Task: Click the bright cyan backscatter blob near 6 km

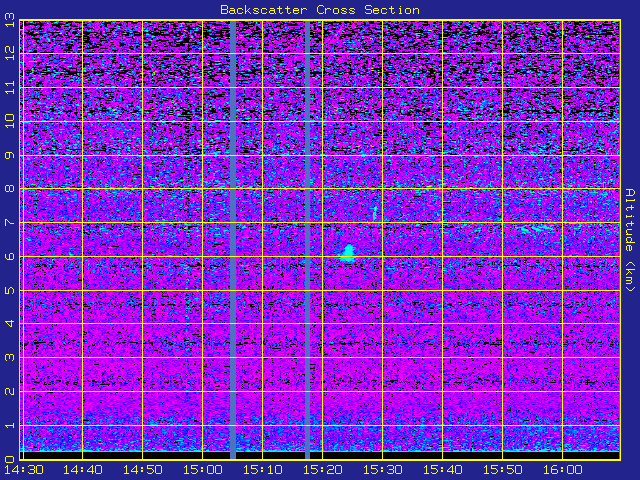Action: point(348,253)
